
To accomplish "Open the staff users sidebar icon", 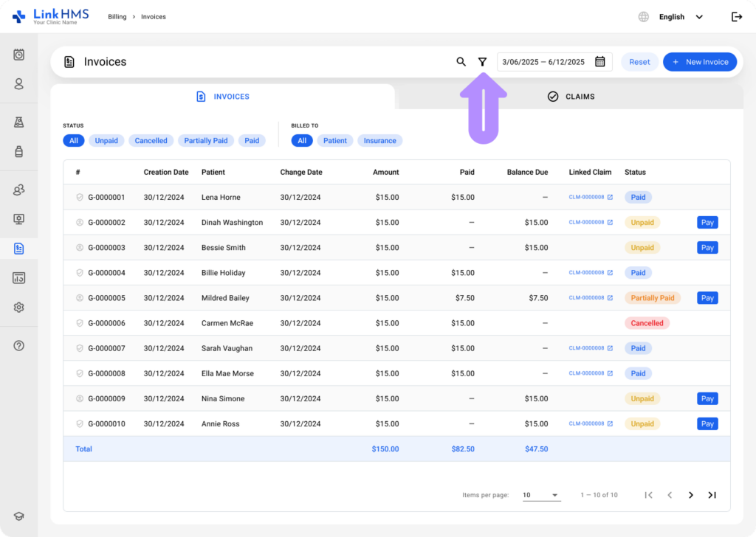I will click(18, 190).
